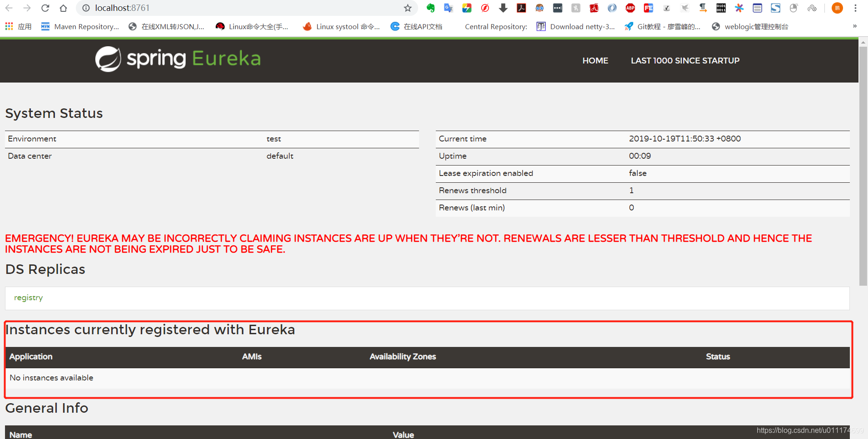
Task: Click the registry replica link
Action: pos(28,298)
